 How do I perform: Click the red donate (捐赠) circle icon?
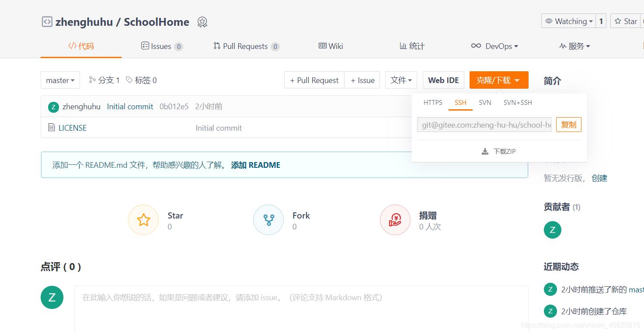pos(395,220)
